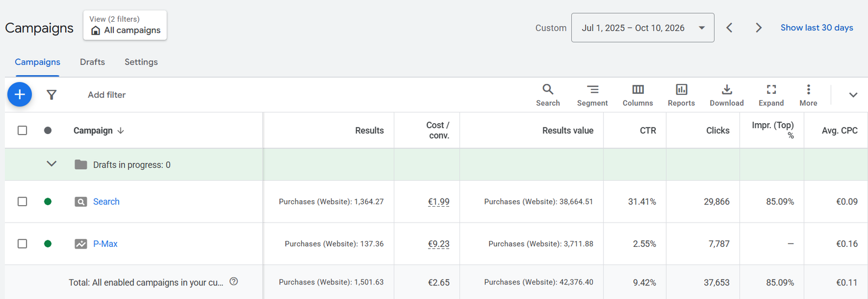Screen dimensions: 868x299
Task: Click Purchases (Website): 3,711.88 cell
Action: pyautogui.click(x=541, y=244)
